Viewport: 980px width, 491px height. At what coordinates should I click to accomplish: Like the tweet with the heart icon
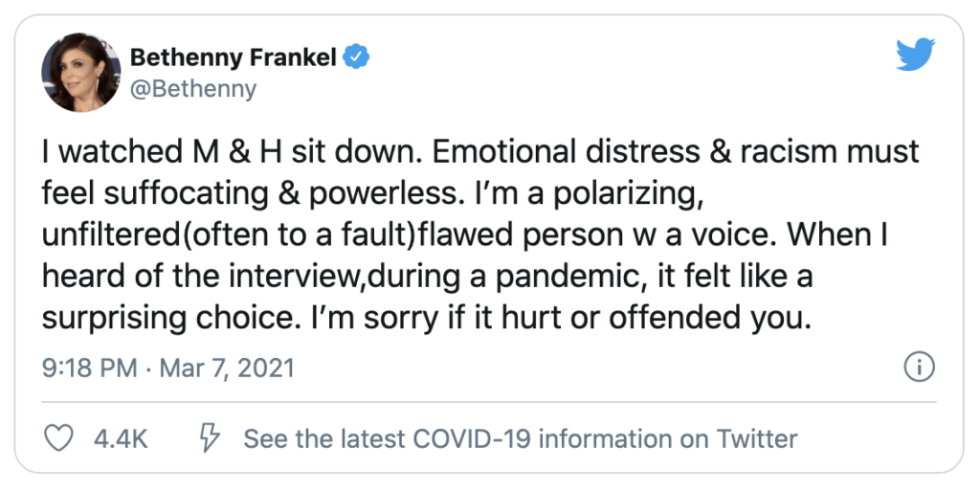(x=59, y=438)
